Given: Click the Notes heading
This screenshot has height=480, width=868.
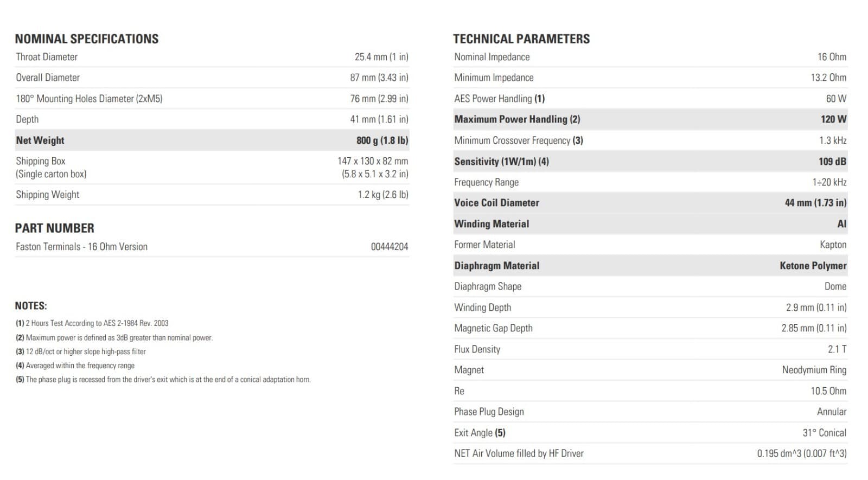Looking at the screenshot, I should [x=31, y=306].
